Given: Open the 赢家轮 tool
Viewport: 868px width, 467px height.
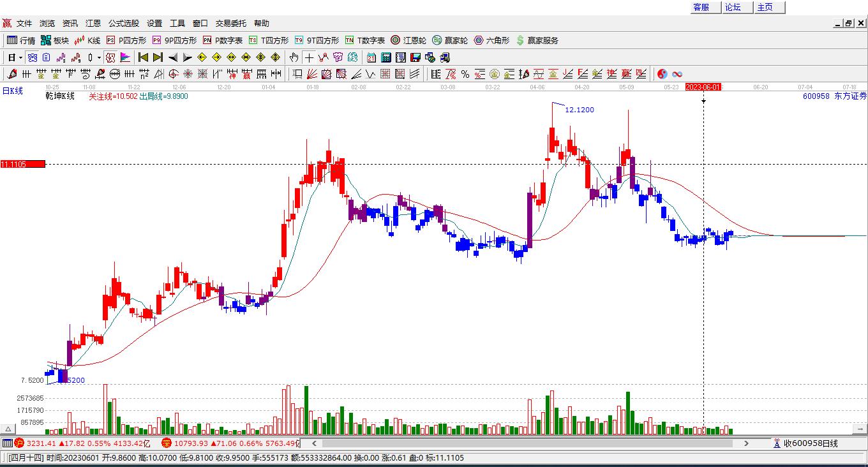Looking at the screenshot, I should pyautogui.click(x=450, y=40).
